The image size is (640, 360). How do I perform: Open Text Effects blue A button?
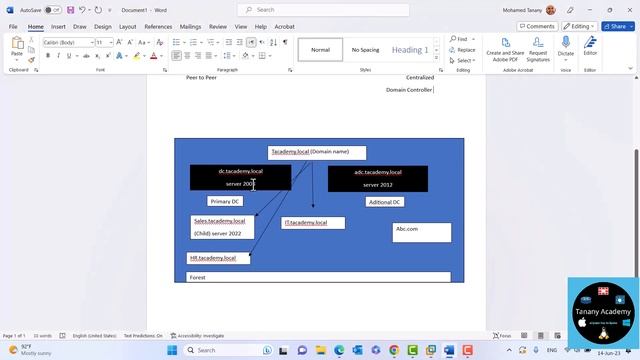119,56
